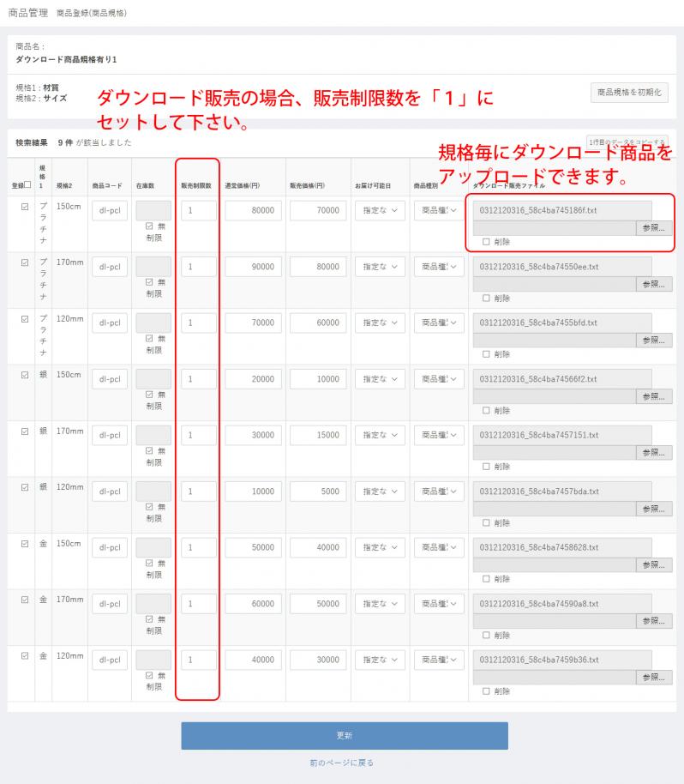Toggle 無制限 checkbox in プラチナ 150cm row
This screenshot has height=784, width=684.
[x=150, y=226]
